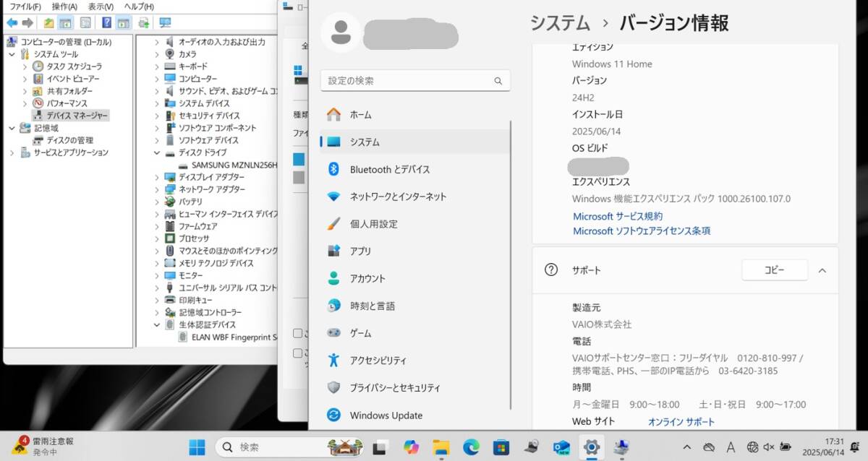
Task: Select システム in Settings navigation
Action: pos(415,142)
